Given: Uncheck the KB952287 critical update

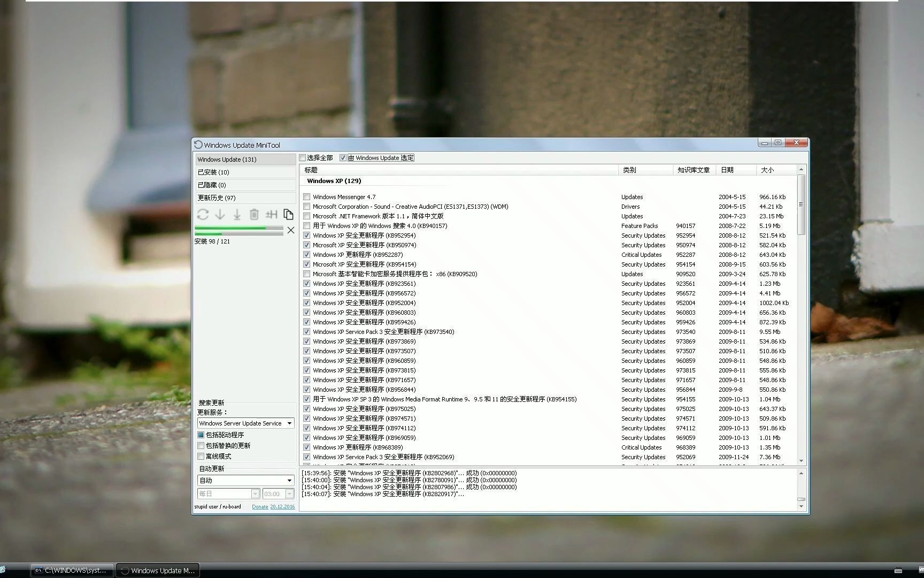Looking at the screenshot, I should tap(307, 255).
